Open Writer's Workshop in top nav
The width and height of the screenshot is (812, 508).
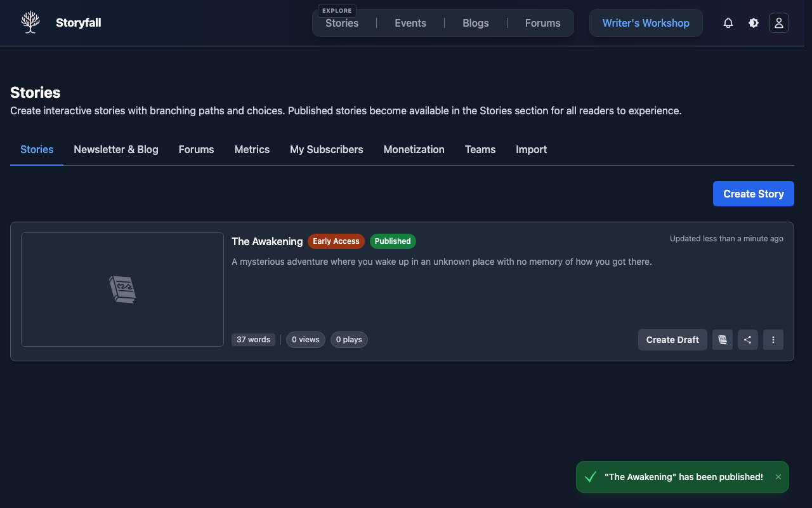tap(646, 23)
